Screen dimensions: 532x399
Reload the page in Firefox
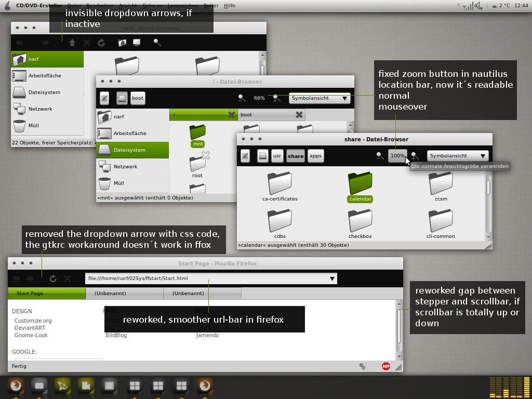pos(52,278)
